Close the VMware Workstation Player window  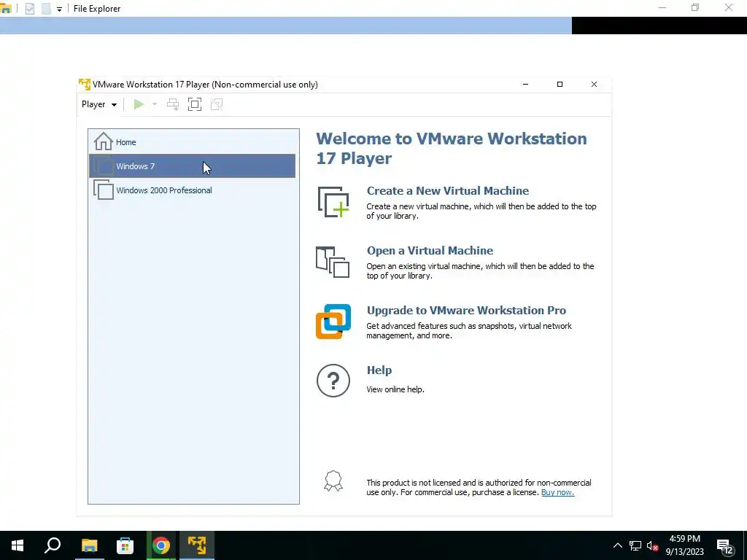(x=594, y=85)
